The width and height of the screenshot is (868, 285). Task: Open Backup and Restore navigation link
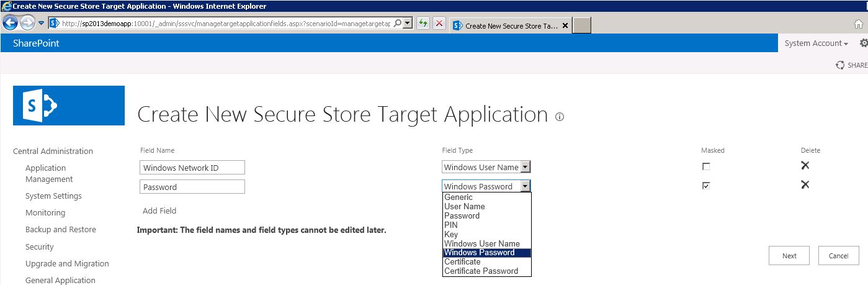(x=61, y=229)
